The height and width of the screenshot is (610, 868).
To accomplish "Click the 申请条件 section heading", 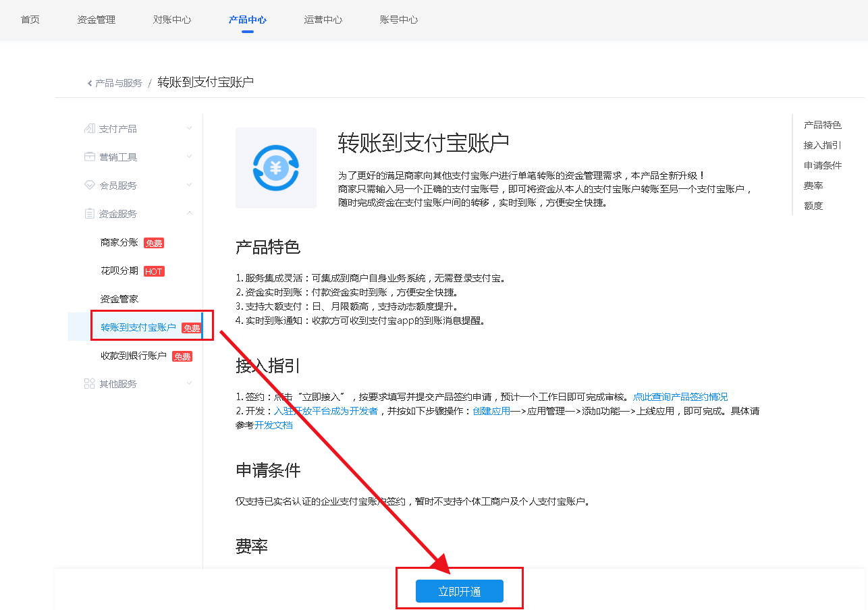I will (x=268, y=470).
